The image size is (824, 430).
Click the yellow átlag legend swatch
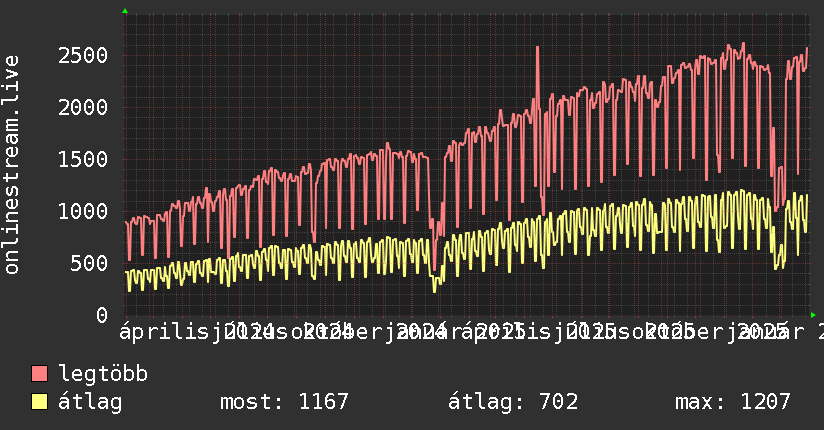click(39, 402)
